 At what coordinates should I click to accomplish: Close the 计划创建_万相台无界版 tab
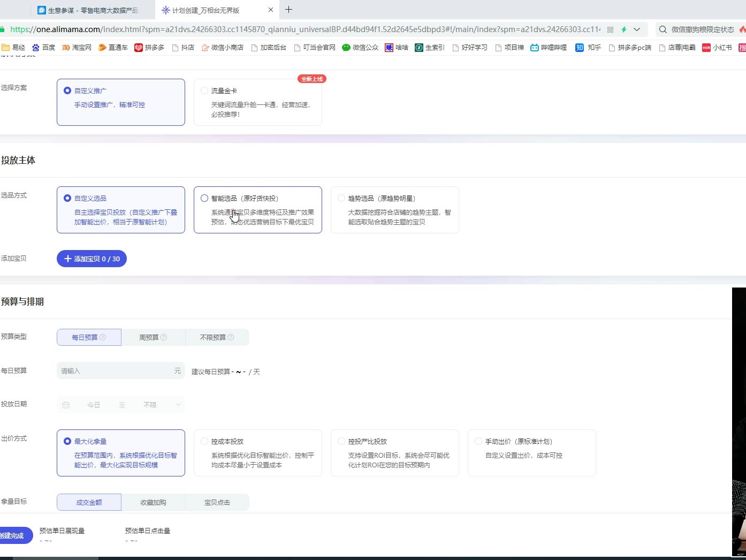coord(271,10)
